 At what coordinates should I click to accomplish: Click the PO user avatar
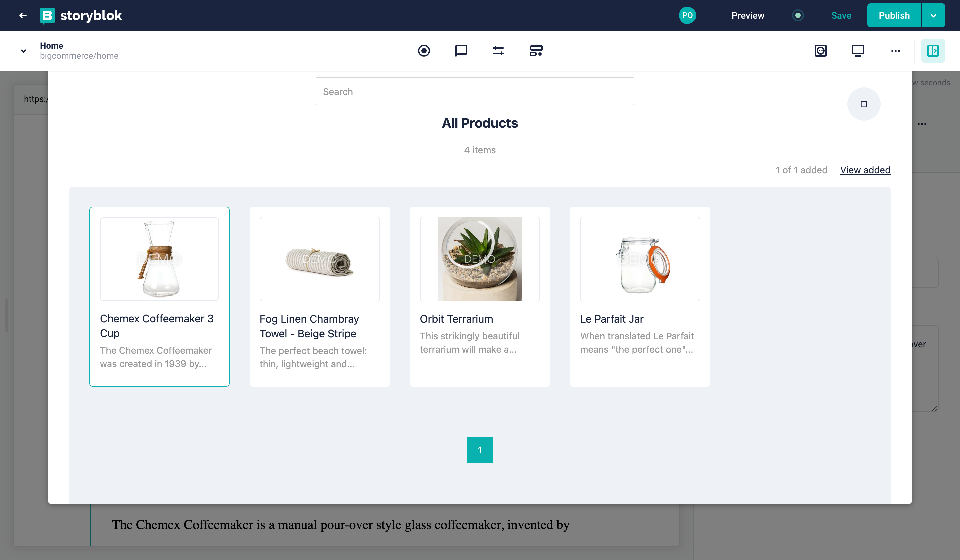tap(687, 15)
